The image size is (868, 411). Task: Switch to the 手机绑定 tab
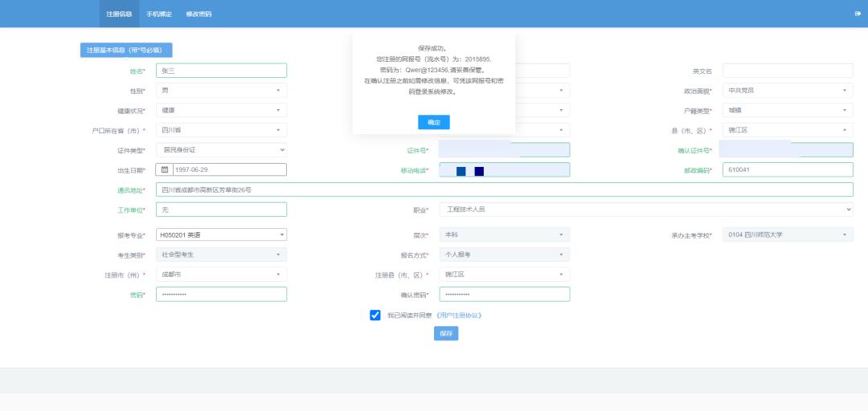(159, 14)
